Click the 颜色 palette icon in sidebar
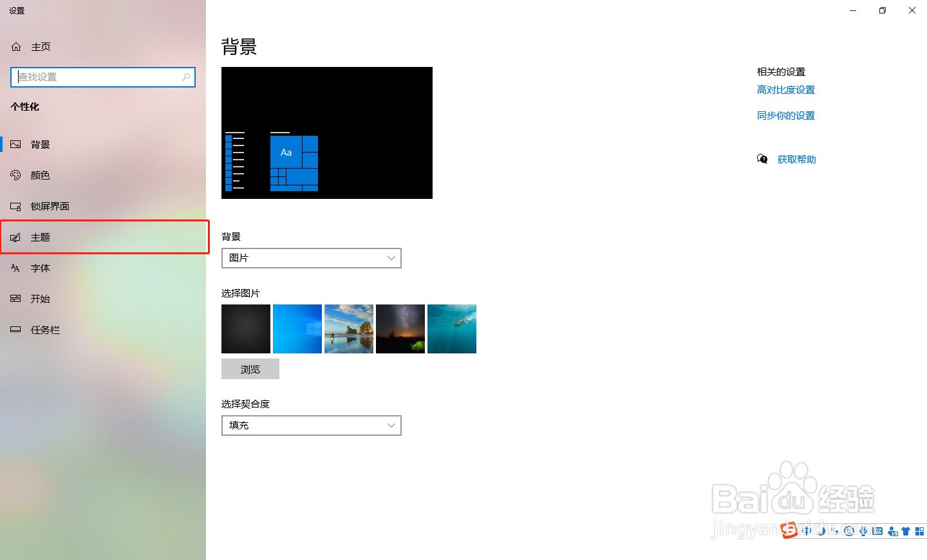Image resolution: width=927 pixels, height=560 pixels. [x=15, y=175]
